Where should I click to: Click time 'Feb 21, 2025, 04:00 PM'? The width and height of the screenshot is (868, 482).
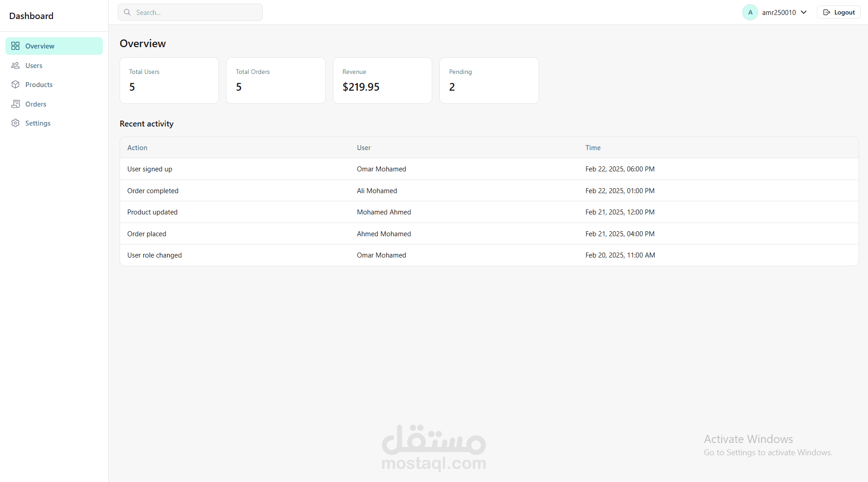click(x=620, y=234)
